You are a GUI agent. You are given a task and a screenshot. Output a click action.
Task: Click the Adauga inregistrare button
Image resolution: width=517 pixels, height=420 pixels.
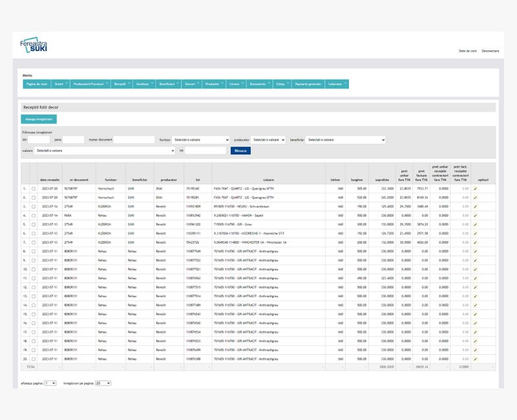coord(39,119)
